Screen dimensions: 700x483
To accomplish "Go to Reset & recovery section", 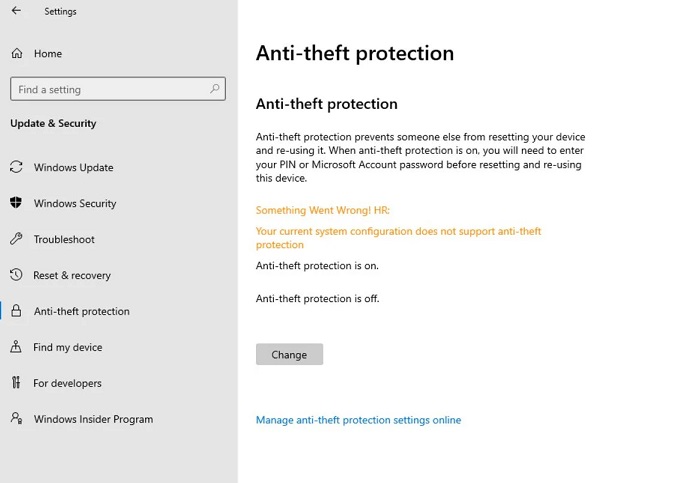I will 72,275.
